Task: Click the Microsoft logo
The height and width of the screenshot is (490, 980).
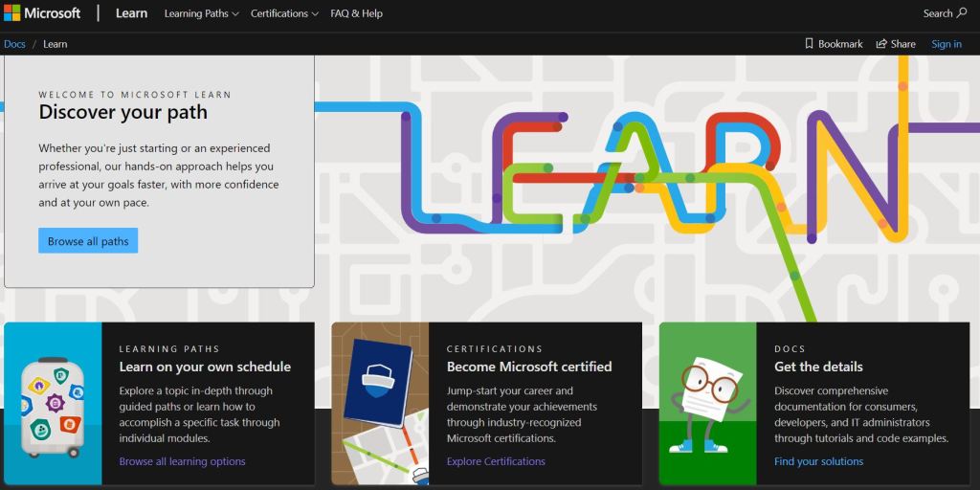Action: [x=42, y=13]
